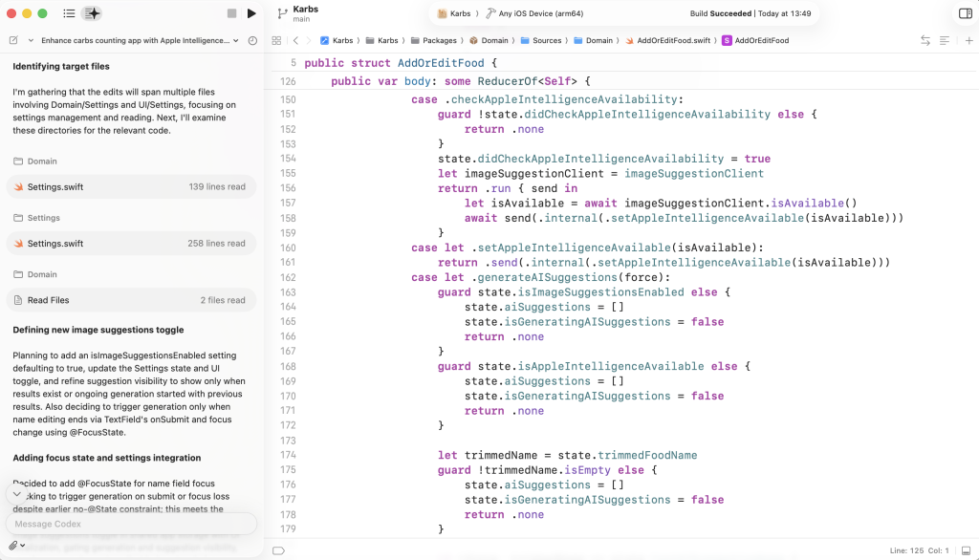Click the Message Codex input field
Screen dimensions: 979x560
[x=131, y=524]
